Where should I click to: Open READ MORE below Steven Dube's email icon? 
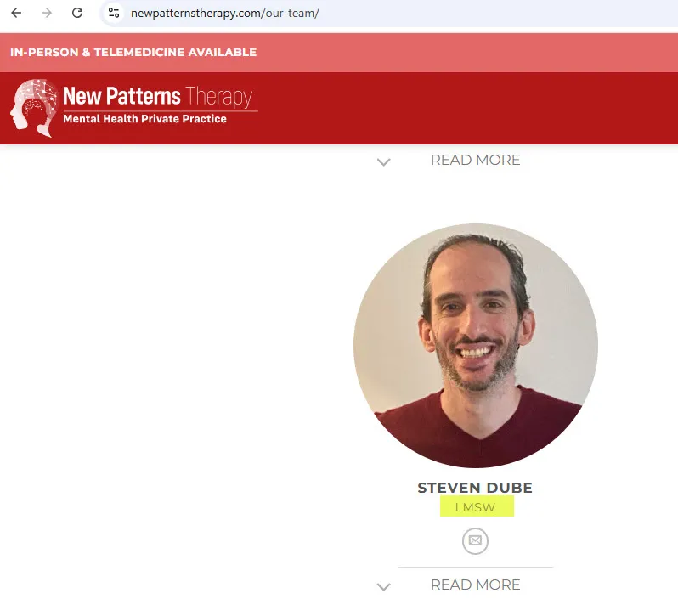tap(475, 585)
